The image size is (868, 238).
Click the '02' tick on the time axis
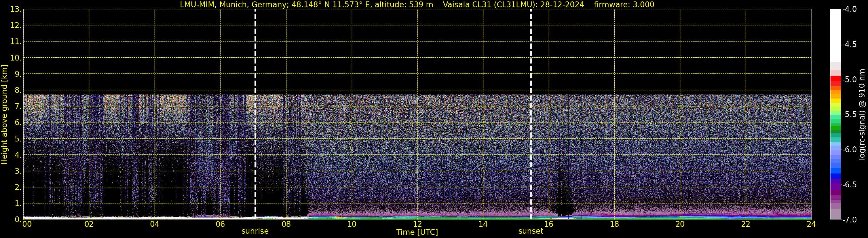pos(89,224)
